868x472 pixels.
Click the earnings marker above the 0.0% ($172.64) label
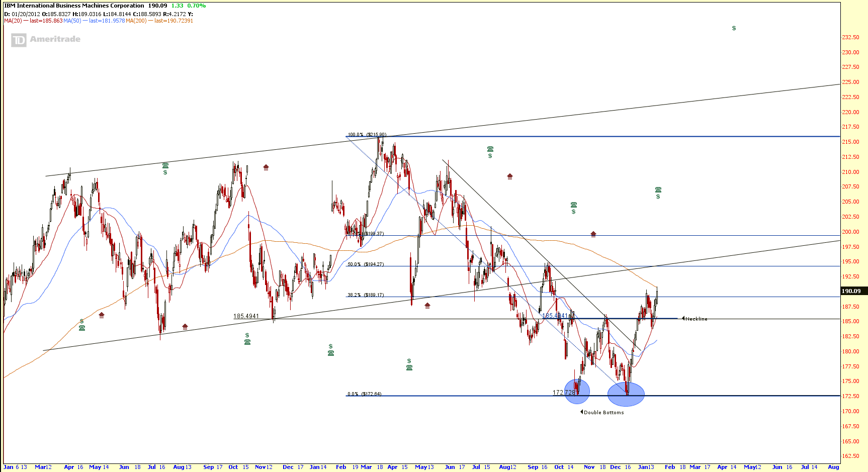(x=409, y=364)
